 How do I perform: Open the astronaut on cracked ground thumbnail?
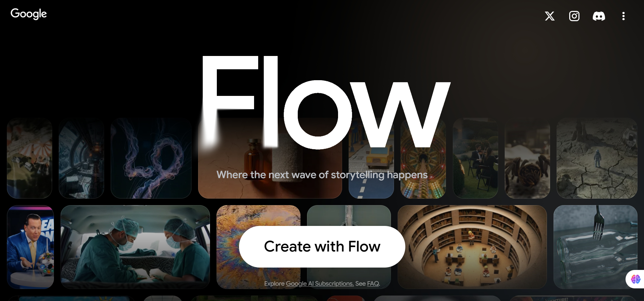pos(597,158)
